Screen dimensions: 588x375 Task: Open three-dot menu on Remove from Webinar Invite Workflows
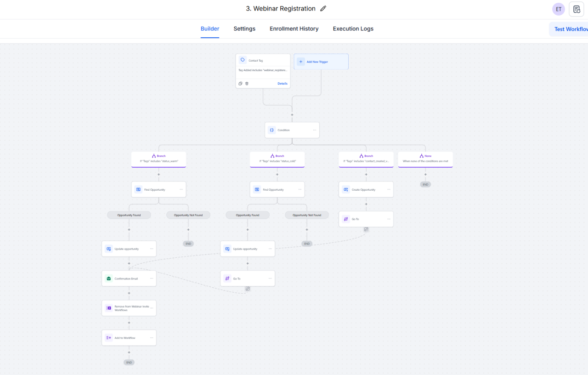pos(152,307)
